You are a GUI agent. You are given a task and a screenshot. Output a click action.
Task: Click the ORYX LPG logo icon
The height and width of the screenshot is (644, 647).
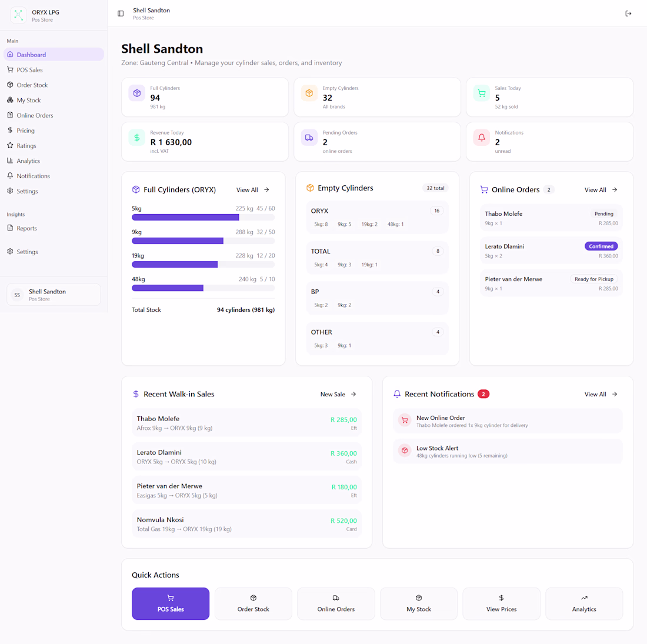18,15
